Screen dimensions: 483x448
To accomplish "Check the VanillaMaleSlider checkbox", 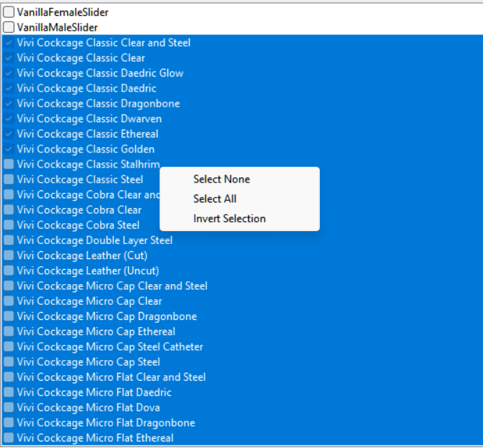I will pyautogui.click(x=9, y=27).
